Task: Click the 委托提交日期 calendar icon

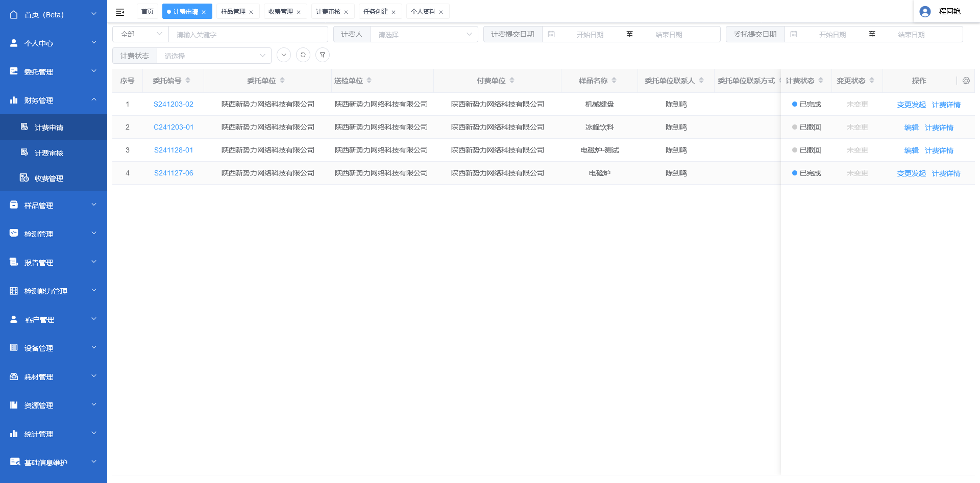Action: pos(794,34)
